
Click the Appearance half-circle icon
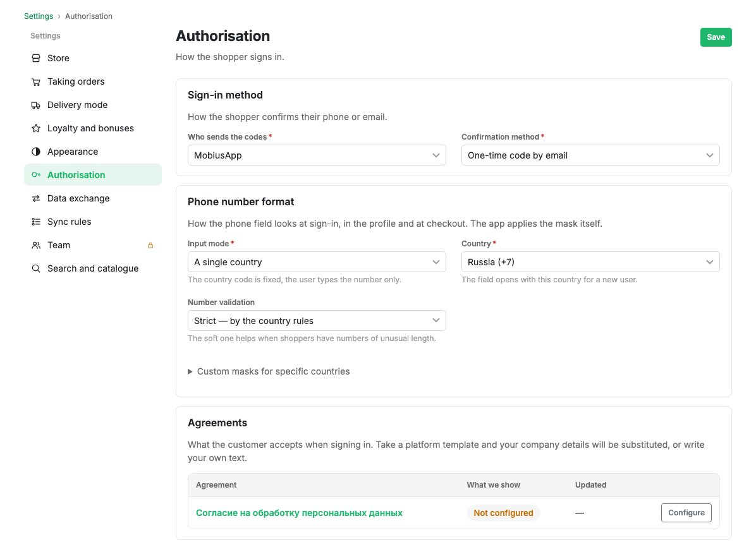click(x=36, y=152)
